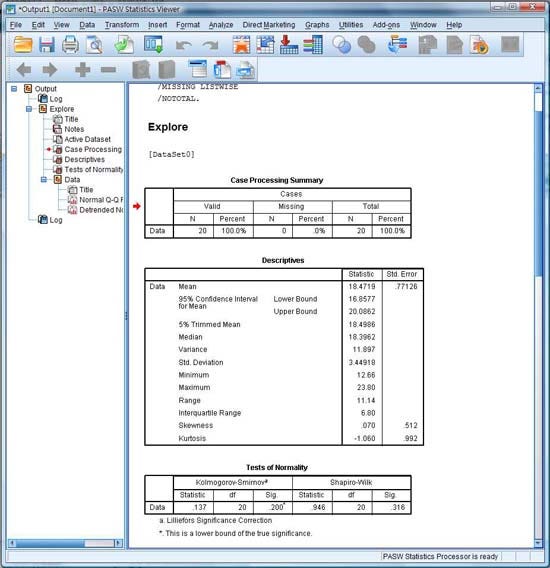Click the Lilliefors Significance Correction footnote

(x=216, y=521)
